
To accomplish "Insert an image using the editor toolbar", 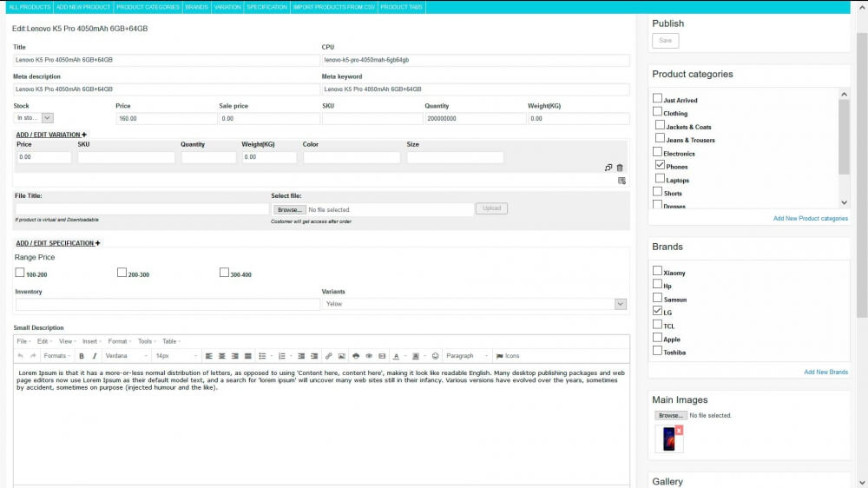I will pyautogui.click(x=341, y=356).
